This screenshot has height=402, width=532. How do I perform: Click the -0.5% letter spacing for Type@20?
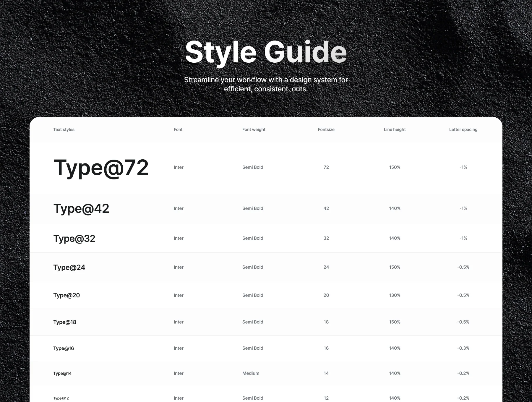click(463, 295)
